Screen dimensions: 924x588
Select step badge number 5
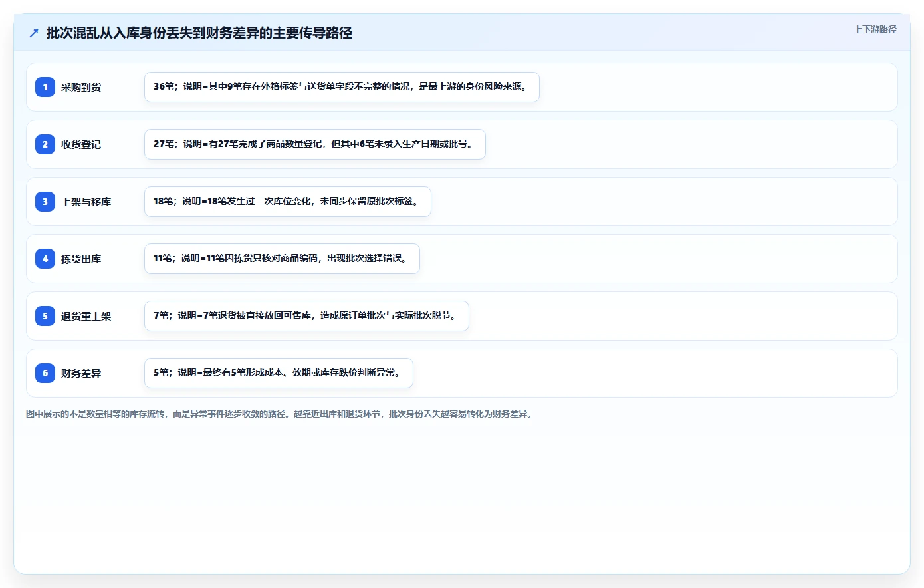tap(45, 316)
